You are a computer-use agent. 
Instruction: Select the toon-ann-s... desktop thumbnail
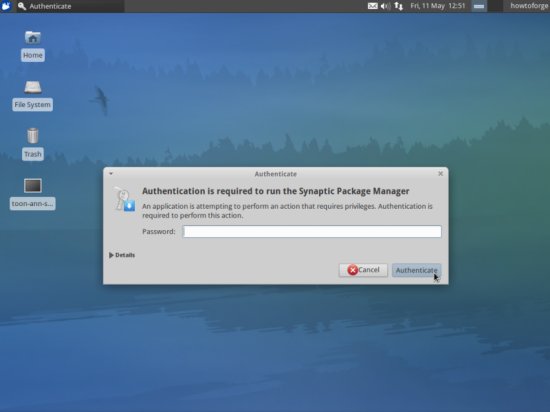(x=33, y=186)
